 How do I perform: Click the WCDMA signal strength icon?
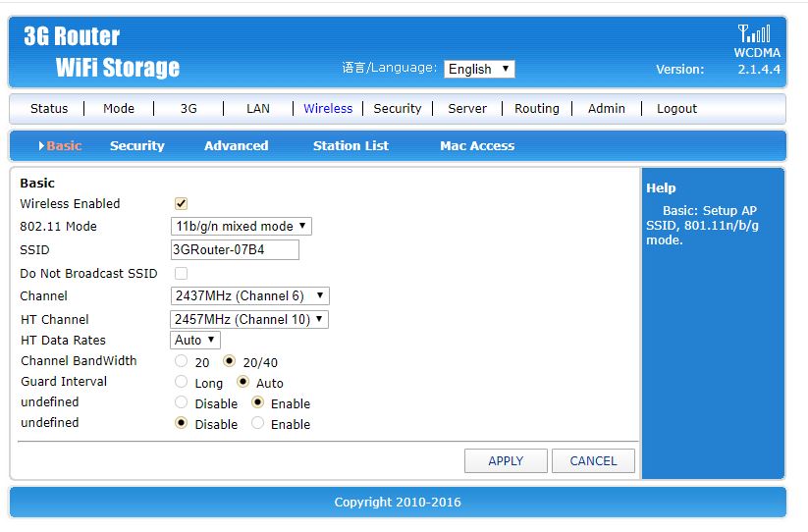click(754, 33)
